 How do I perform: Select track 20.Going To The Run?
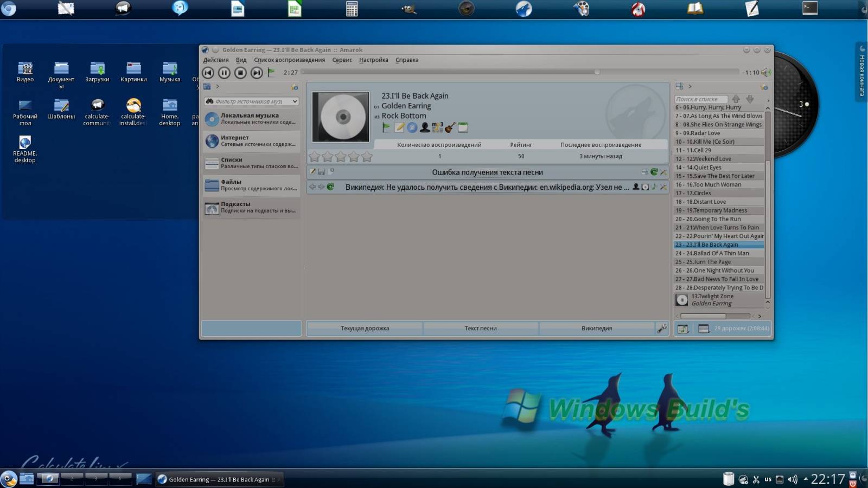pos(719,219)
